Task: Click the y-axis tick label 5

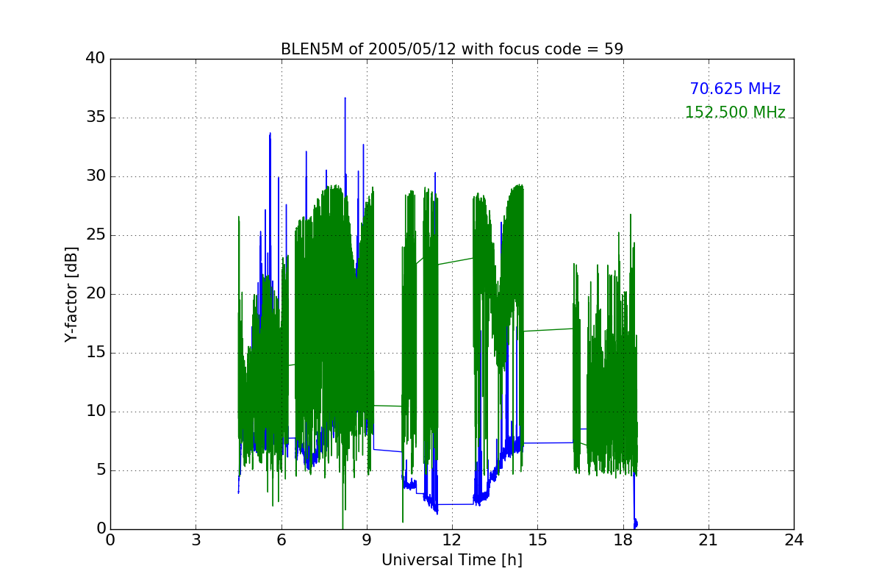Action: [101, 470]
